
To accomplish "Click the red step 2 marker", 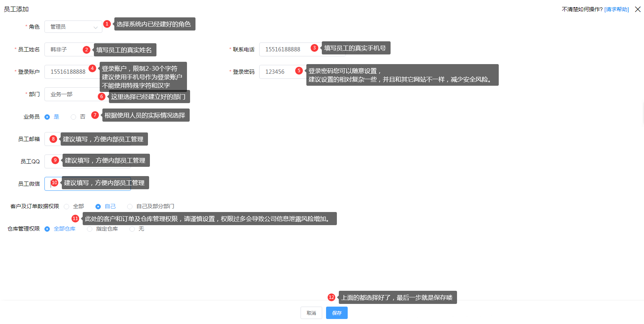I will click(87, 50).
